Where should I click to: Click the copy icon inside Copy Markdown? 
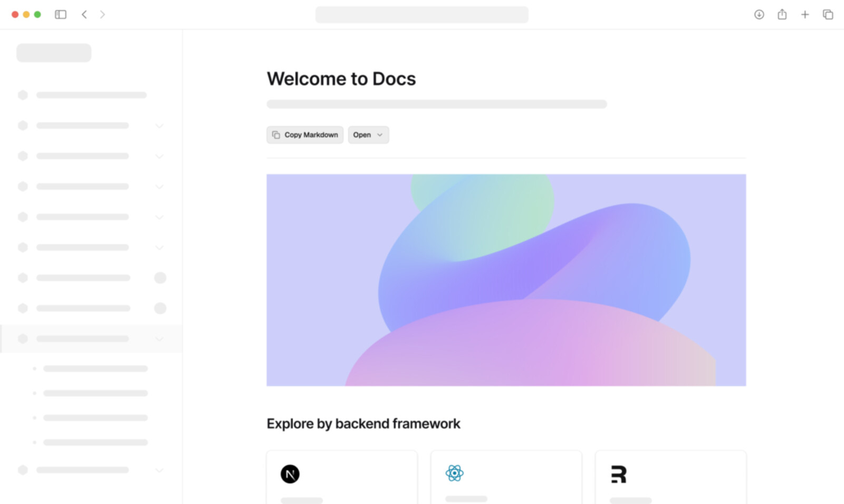coord(276,134)
